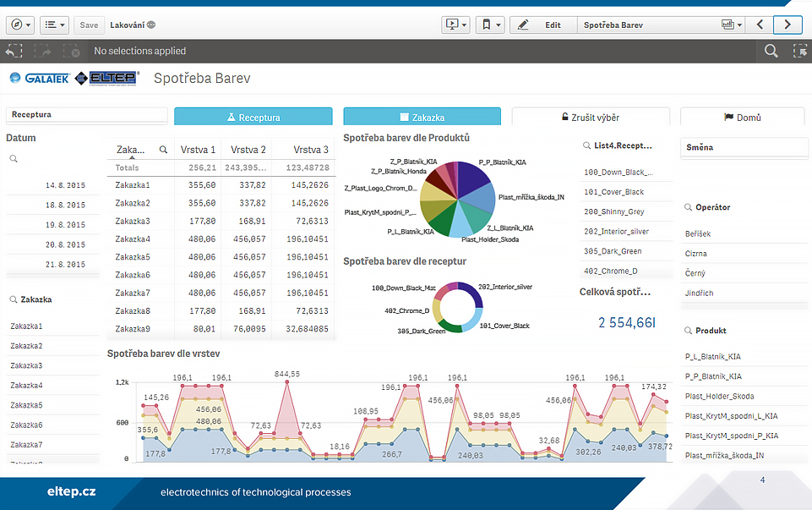Go to the previous sheet arrow
The width and height of the screenshot is (812, 510).
pyautogui.click(x=760, y=25)
